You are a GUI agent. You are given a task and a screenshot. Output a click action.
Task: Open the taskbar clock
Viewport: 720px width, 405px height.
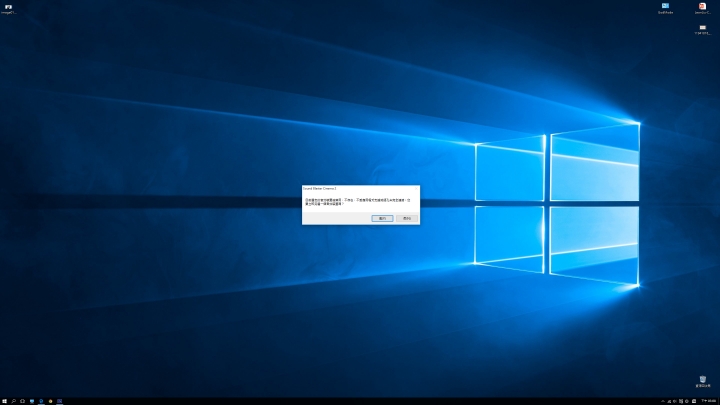click(709, 401)
